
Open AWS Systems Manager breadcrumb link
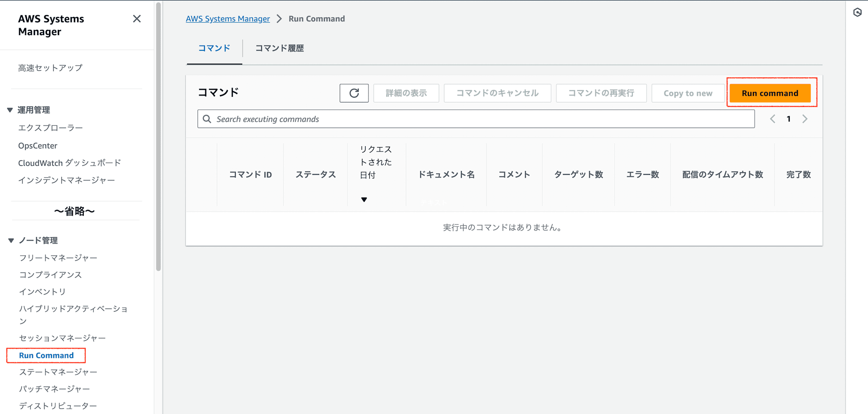click(x=228, y=19)
